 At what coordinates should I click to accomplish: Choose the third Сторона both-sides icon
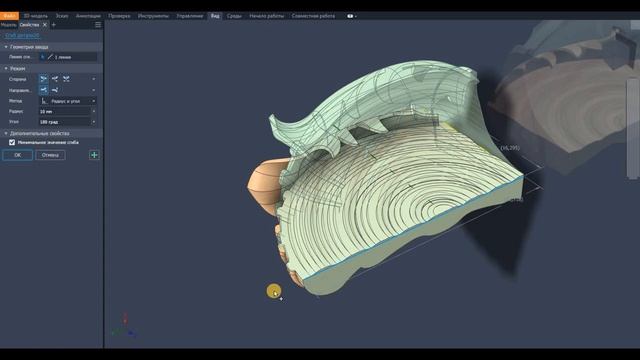tap(66, 78)
